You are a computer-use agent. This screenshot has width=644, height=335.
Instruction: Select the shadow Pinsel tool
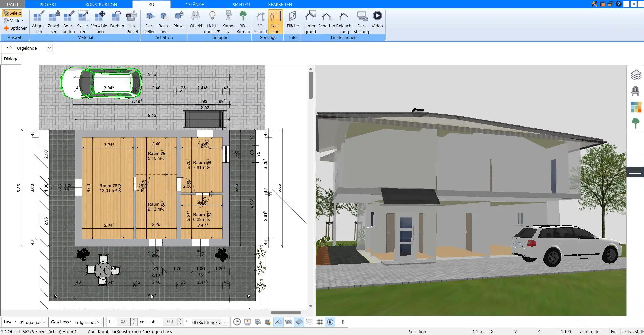click(x=179, y=20)
